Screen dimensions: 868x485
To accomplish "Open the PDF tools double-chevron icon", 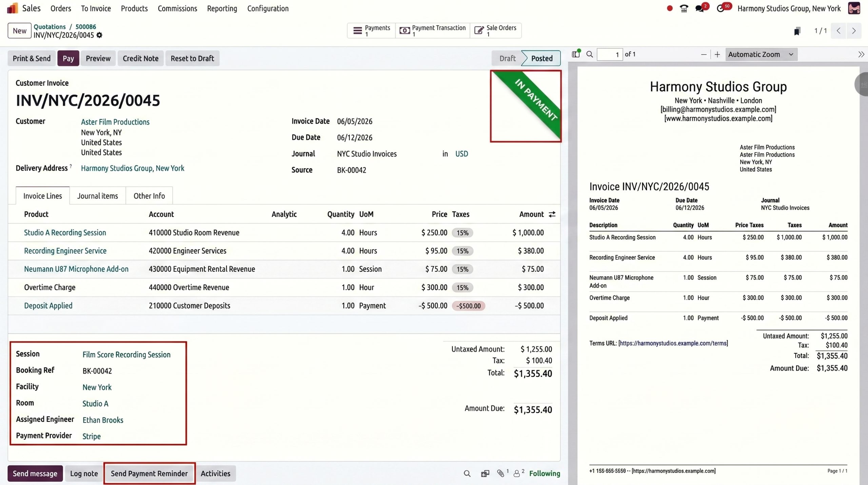I will tap(861, 54).
